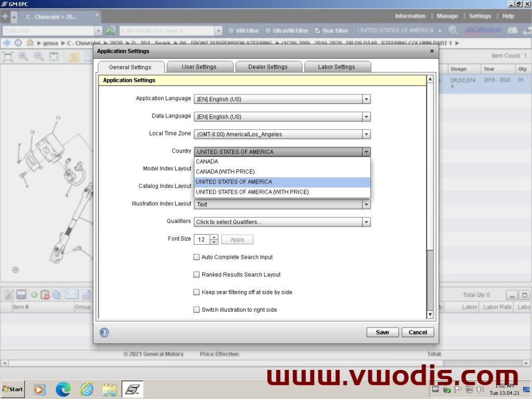Screen dimensions: 532x399
Task: Switch to the Dealer Settings tab
Action: coord(268,66)
